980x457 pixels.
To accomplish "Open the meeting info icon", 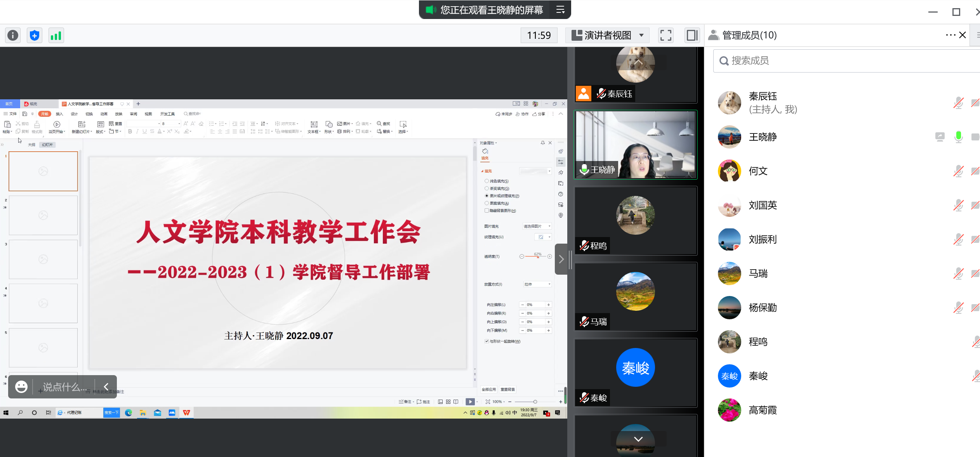I will click(x=13, y=36).
